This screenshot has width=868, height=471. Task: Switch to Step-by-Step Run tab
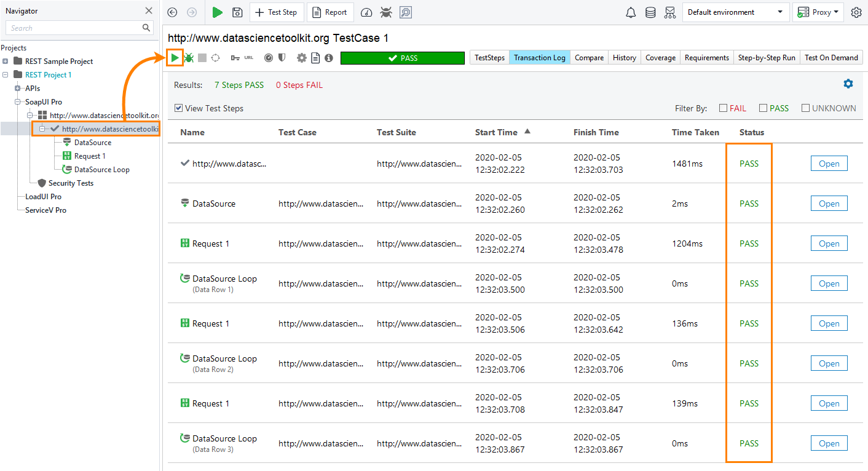pos(767,58)
